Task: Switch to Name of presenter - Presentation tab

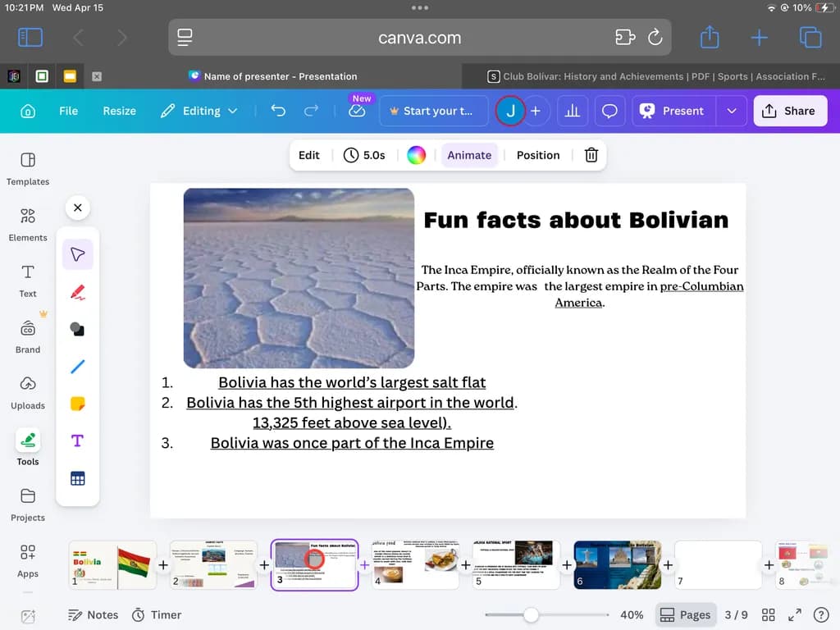Action: [x=272, y=76]
